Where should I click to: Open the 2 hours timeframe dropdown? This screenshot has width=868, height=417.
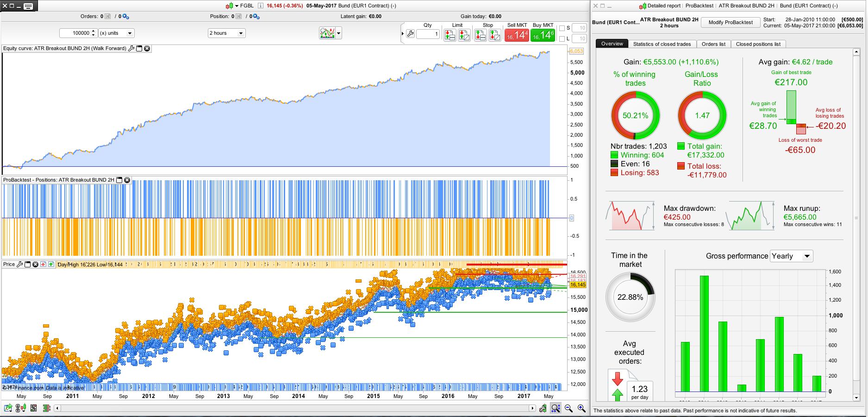click(x=226, y=33)
